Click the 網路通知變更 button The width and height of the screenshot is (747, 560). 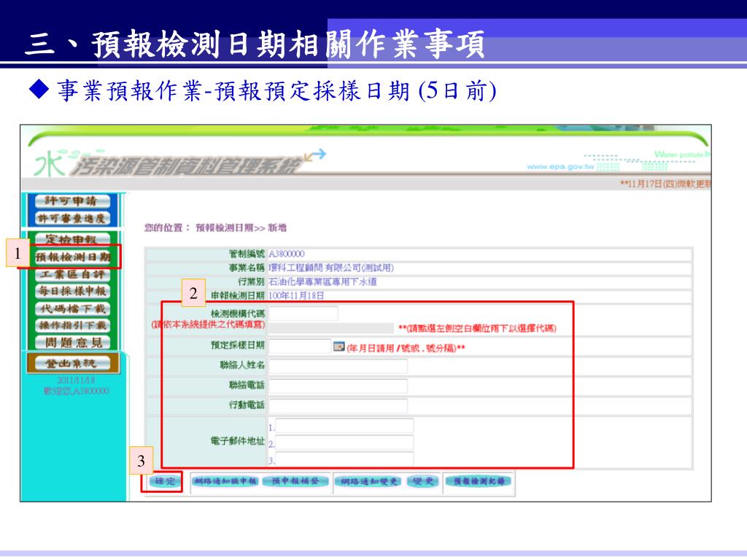click(368, 481)
